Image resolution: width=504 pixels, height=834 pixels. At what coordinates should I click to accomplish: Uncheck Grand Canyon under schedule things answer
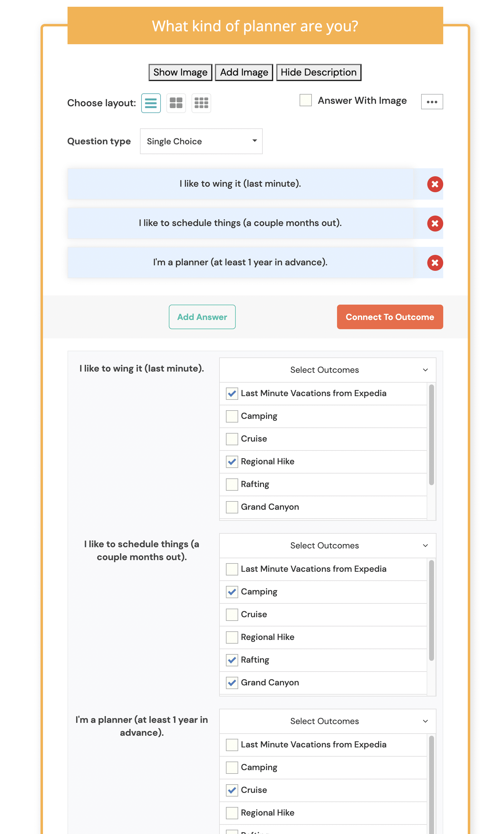click(x=232, y=683)
